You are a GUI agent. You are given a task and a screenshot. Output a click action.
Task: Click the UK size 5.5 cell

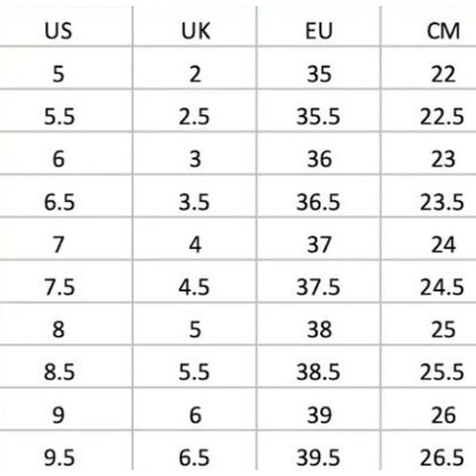coord(195,372)
